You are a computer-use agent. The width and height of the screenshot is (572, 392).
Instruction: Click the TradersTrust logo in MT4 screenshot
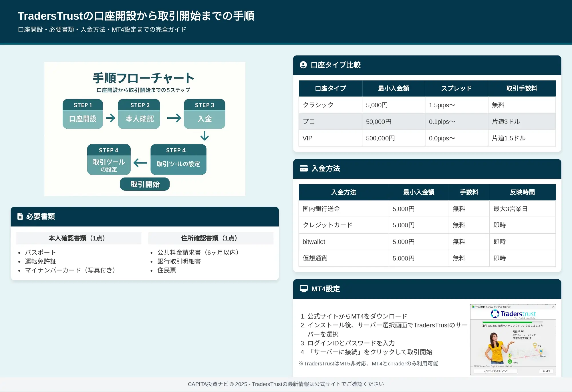pyautogui.click(x=513, y=314)
